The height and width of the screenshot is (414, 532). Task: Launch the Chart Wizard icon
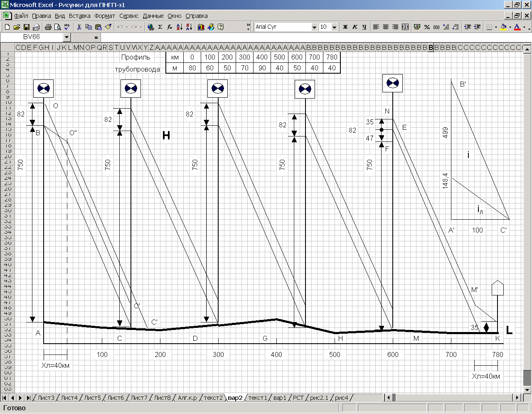(201, 27)
